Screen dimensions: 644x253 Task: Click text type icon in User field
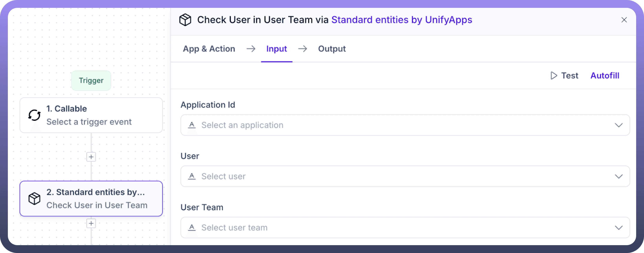click(x=192, y=176)
